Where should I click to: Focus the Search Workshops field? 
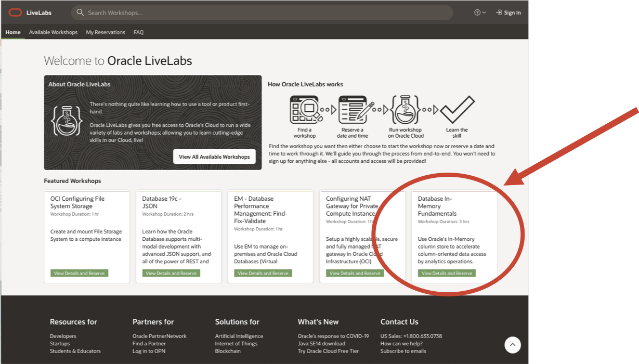pyautogui.click(x=262, y=12)
